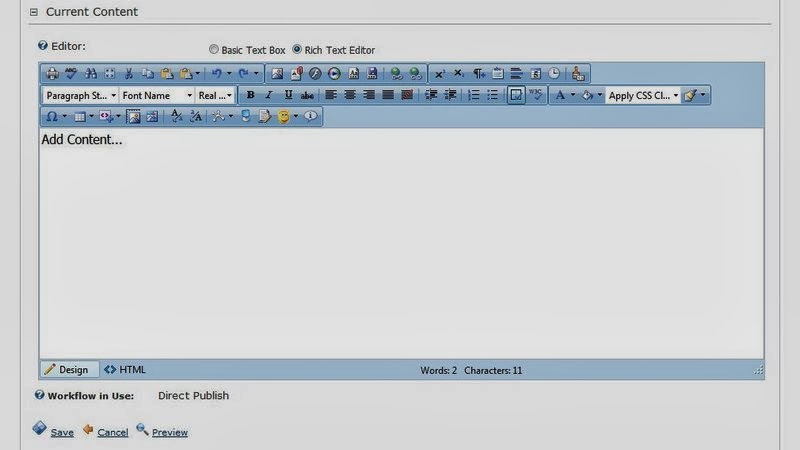Click the Cut scissors icon
Screen dimensions: 800x450
(x=129, y=73)
